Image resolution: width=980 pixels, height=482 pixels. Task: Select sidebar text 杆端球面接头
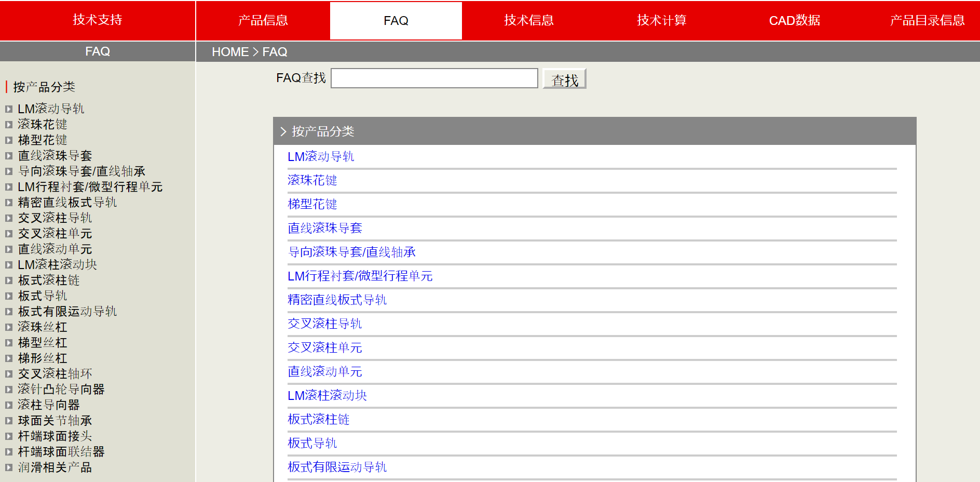(55, 436)
